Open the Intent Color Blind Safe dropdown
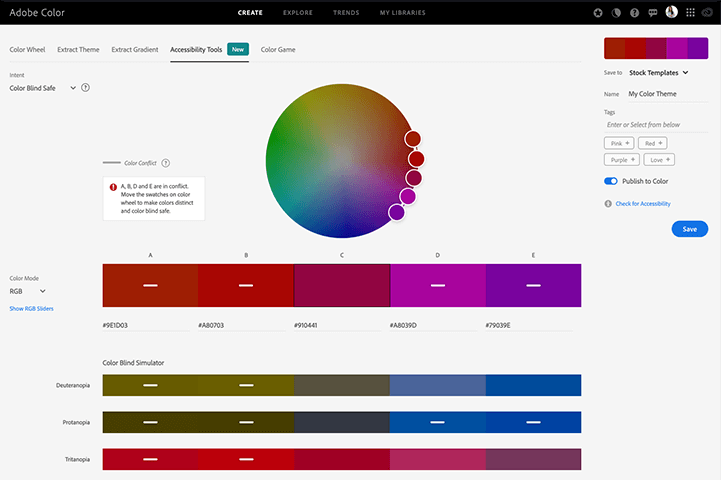Viewport: 721px width, 480px height. [x=43, y=88]
